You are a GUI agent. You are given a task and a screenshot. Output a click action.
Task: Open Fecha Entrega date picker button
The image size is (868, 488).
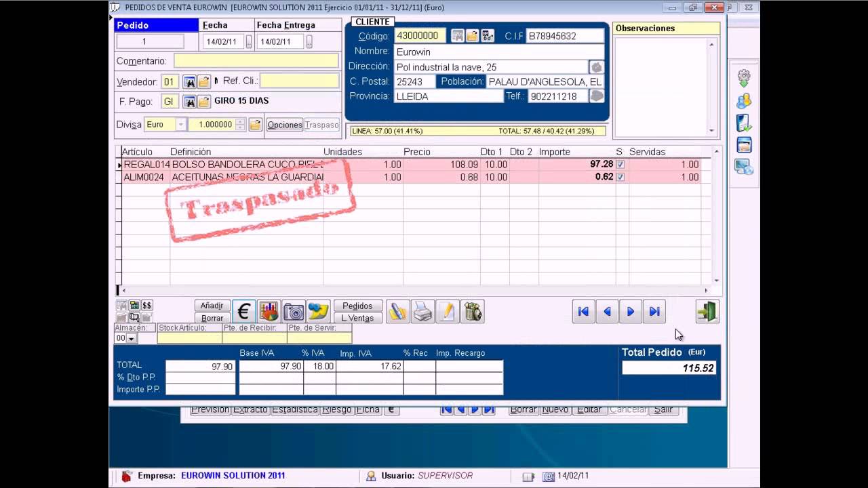(x=309, y=41)
